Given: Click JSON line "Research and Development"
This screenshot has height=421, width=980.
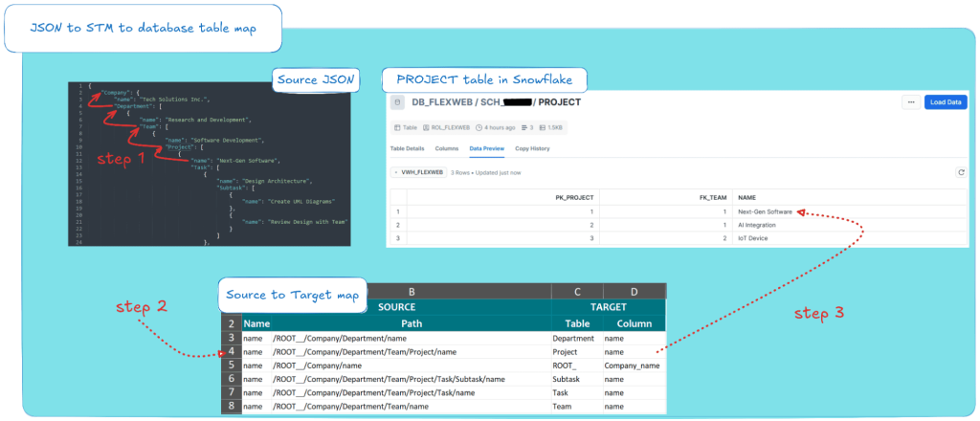Looking at the screenshot, I should (x=195, y=120).
